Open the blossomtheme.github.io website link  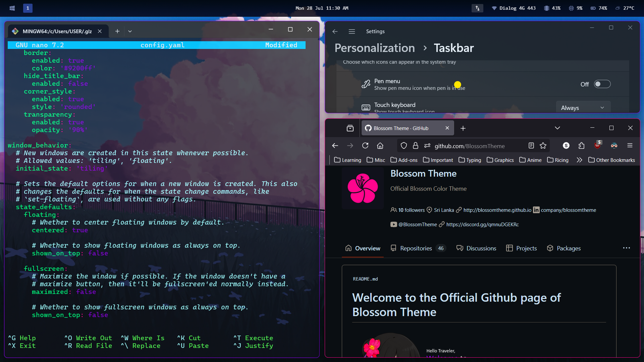click(497, 210)
